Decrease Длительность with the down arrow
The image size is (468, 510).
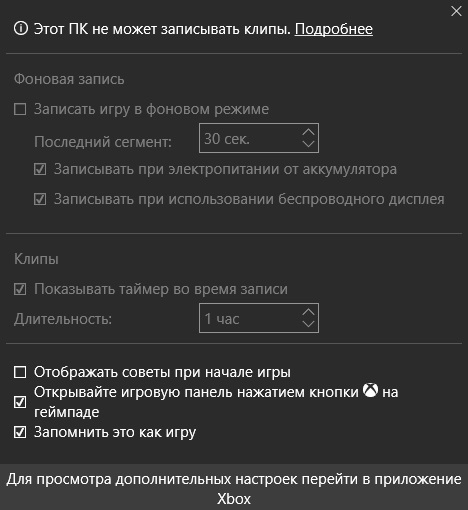(308, 324)
